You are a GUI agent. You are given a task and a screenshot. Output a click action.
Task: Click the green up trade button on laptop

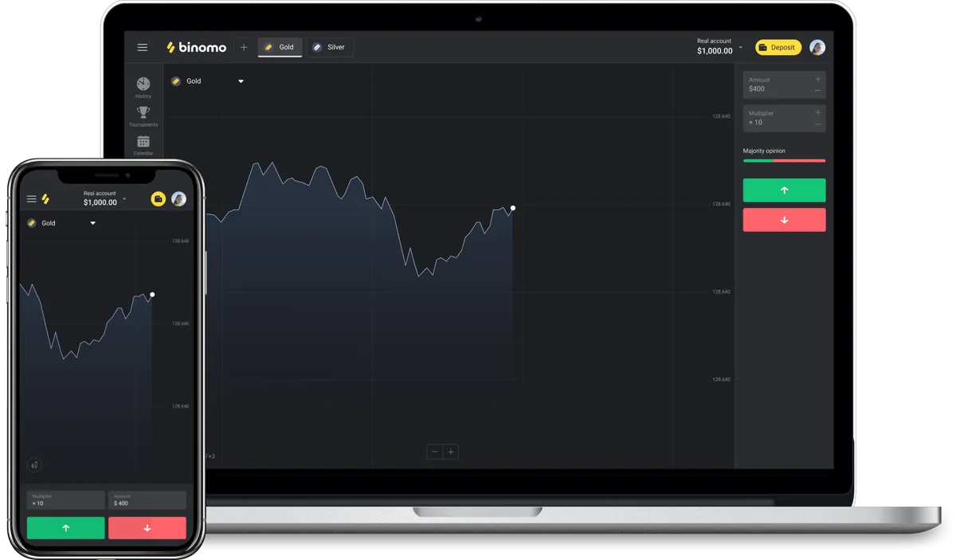click(784, 190)
